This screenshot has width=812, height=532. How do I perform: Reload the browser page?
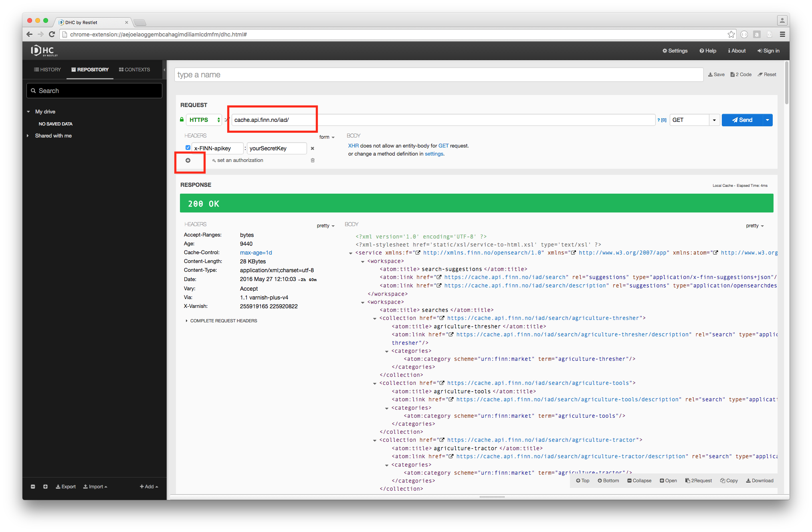click(52, 34)
